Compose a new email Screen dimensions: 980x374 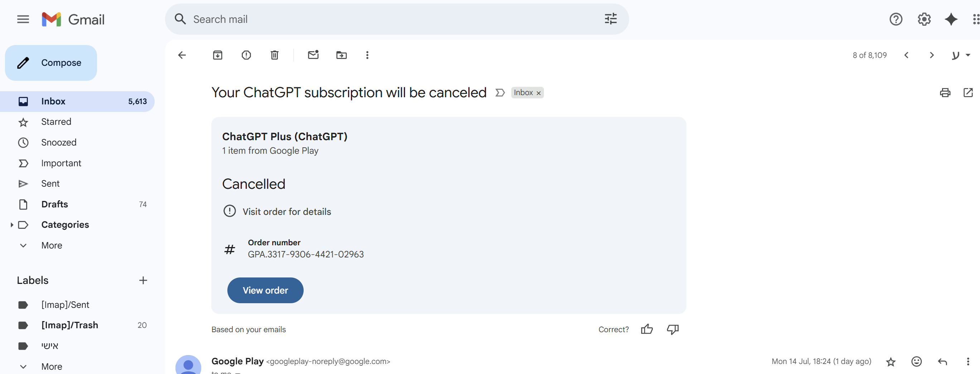click(51, 63)
